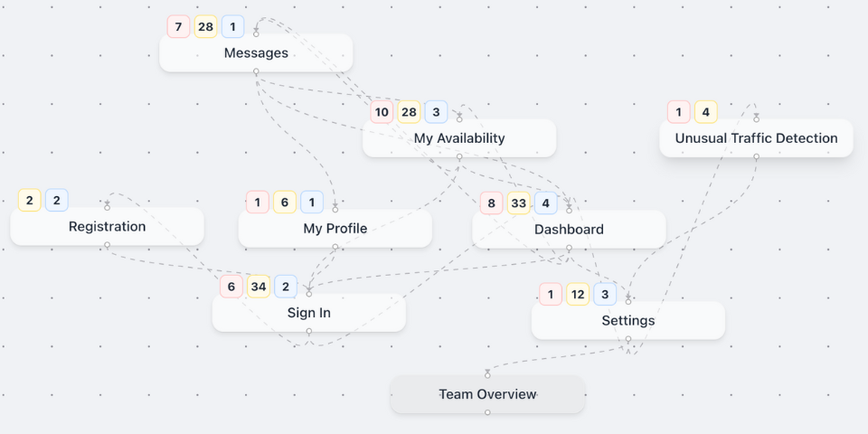Select the Sign In node
This screenshot has height=434, width=868.
pyautogui.click(x=308, y=313)
